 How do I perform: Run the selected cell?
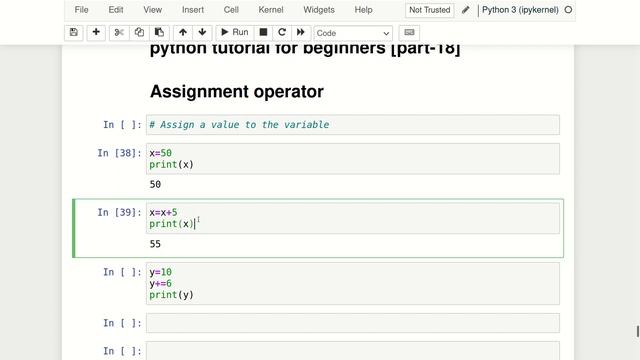[x=235, y=32]
